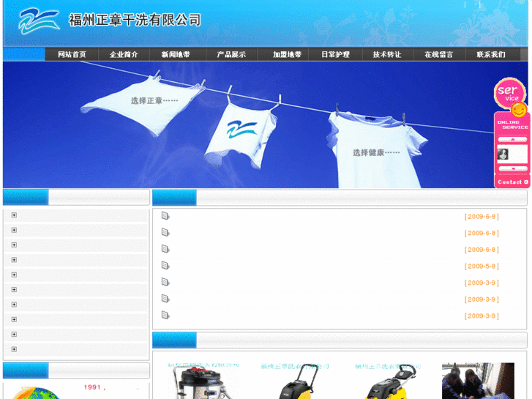Open the vacuum cleaner product thumbnail
The height and width of the screenshot is (399, 532).
[x=203, y=381]
